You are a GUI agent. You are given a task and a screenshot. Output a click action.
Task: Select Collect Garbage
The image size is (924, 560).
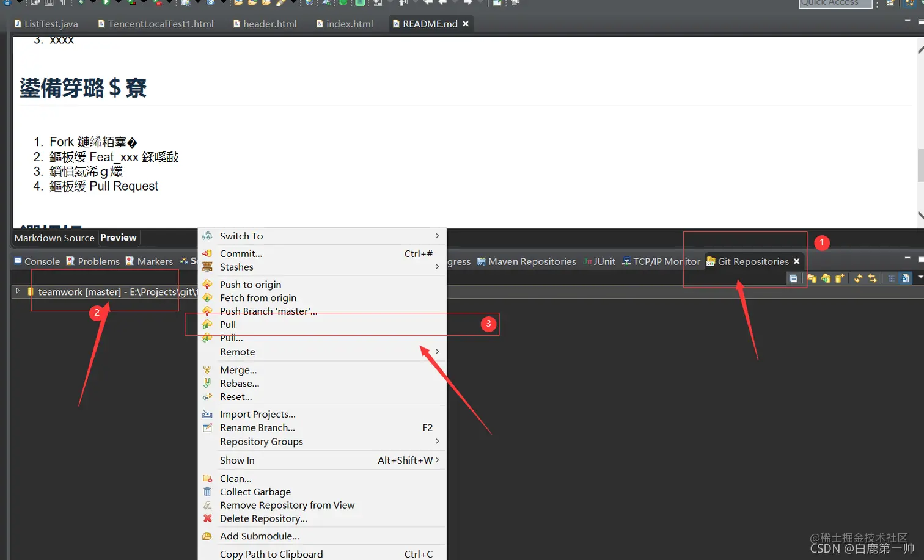(x=322, y=492)
